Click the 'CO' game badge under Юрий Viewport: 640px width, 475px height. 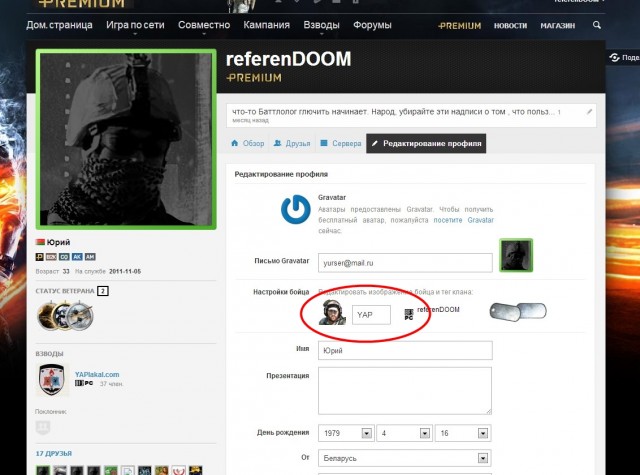(x=64, y=257)
